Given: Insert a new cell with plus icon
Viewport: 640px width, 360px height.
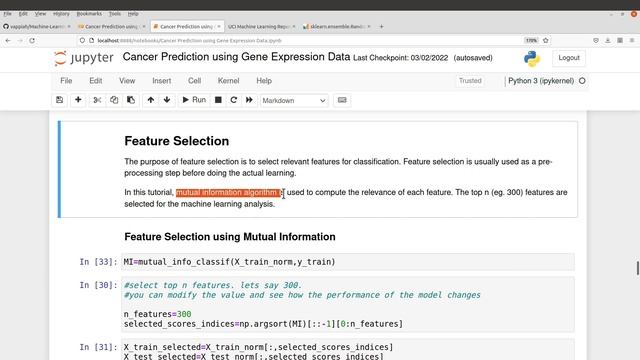Looking at the screenshot, I should click(78, 100).
